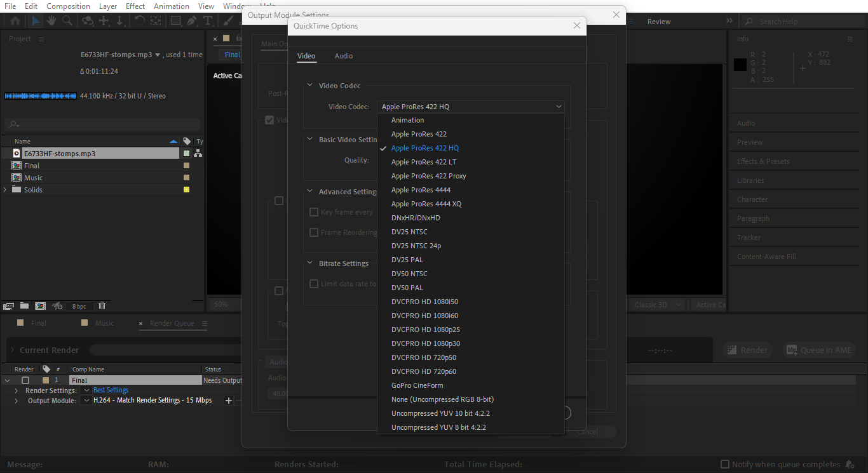Select the Rectangle shape tool
868x473 pixels.
tap(176, 21)
